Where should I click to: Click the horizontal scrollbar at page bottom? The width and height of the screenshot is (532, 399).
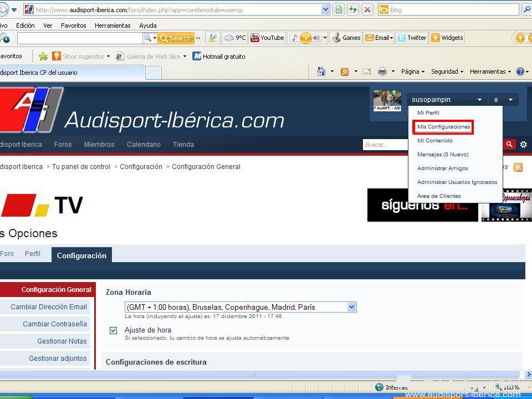[259, 374]
